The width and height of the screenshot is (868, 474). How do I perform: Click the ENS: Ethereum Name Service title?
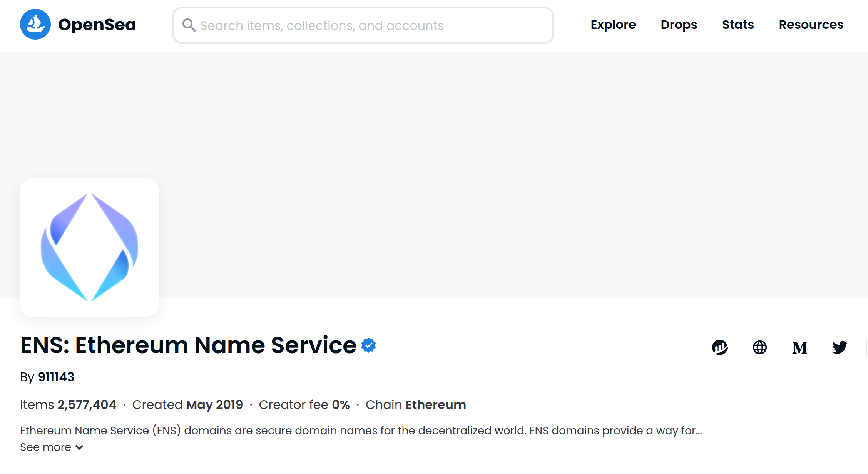[188, 345]
